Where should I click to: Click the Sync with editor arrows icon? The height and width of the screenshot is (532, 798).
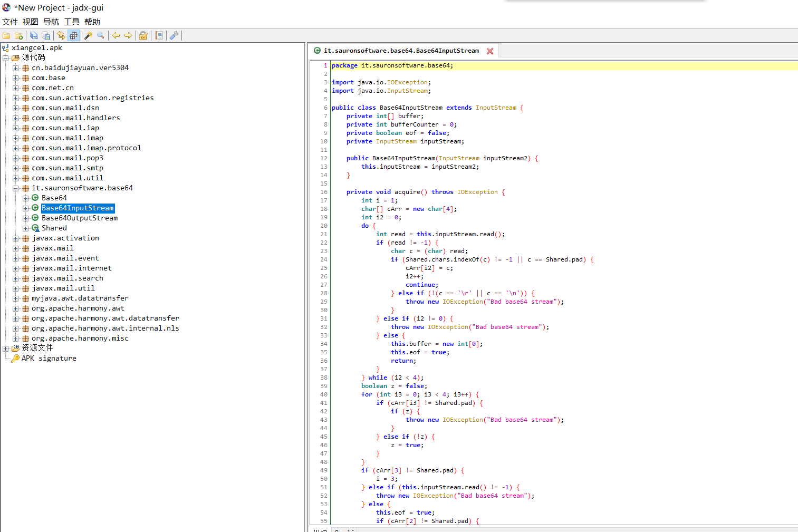tap(61, 36)
